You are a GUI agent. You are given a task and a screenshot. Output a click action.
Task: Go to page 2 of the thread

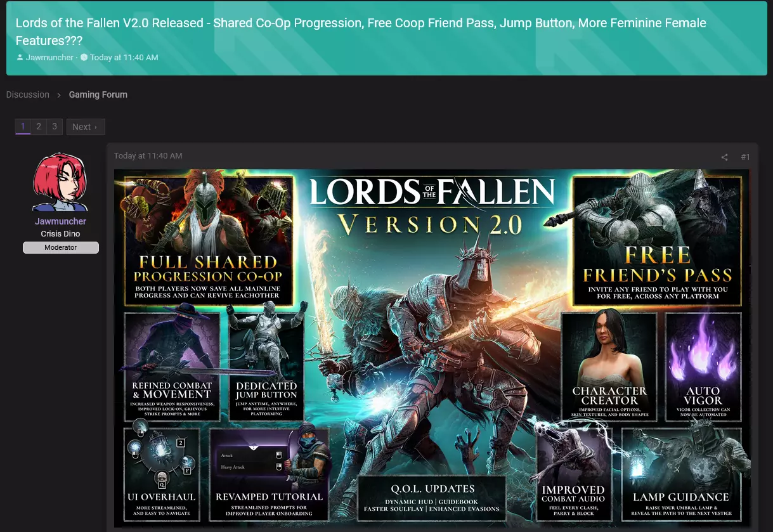pyautogui.click(x=39, y=127)
